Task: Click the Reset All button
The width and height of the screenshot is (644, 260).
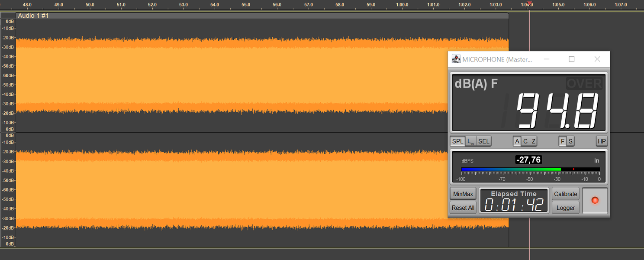Action: coord(463,208)
